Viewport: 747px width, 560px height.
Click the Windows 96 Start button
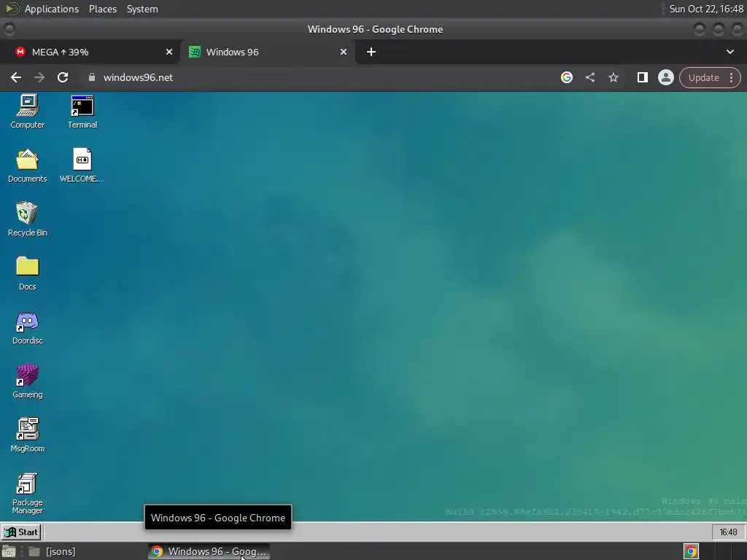point(21,532)
